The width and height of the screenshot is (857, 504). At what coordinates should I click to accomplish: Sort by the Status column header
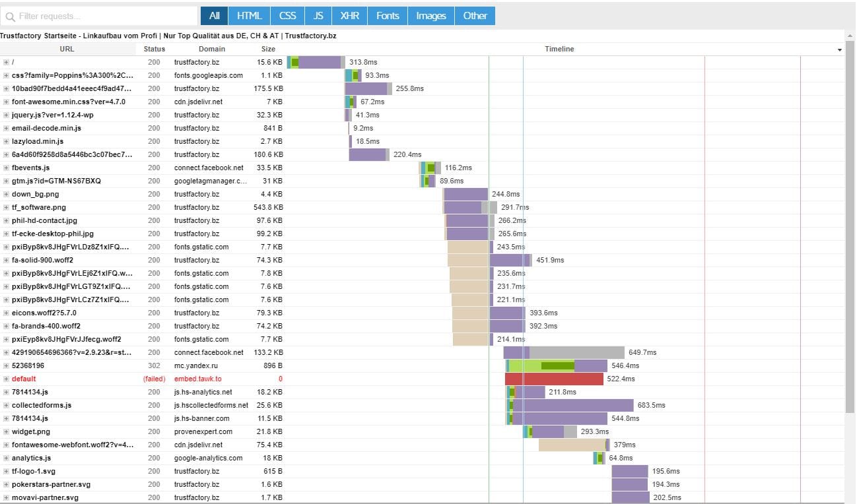[154, 49]
